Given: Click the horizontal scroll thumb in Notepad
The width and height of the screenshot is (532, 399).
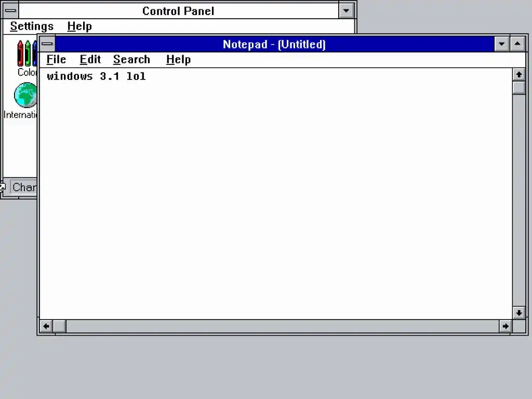Looking at the screenshot, I should (x=59, y=326).
